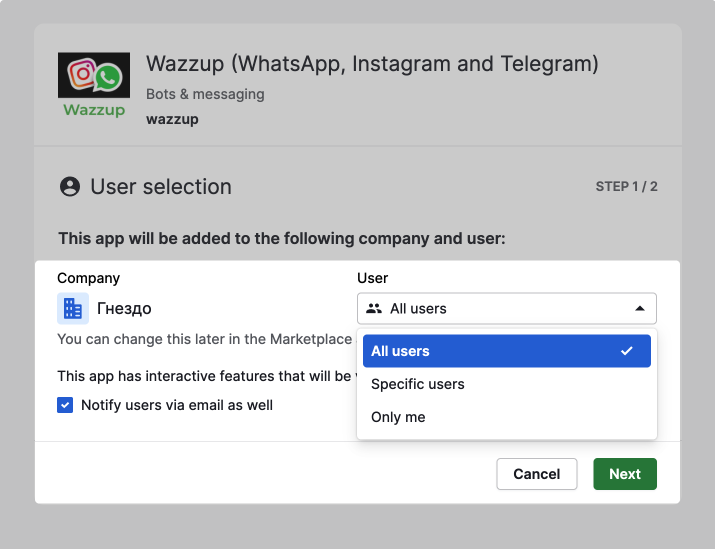Uncheck Notify users via email checkbox
Screen dimensions: 715x549
[x=65, y=405]
